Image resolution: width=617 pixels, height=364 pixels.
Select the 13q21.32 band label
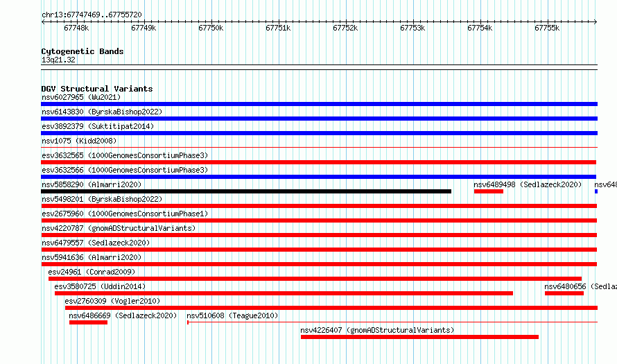[58, 60]
